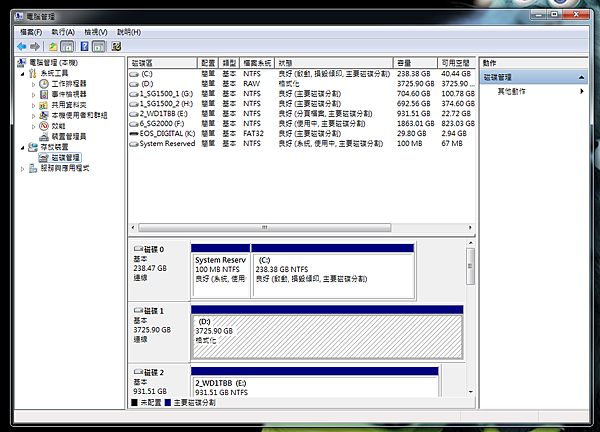Select 存放裝置 storage icon in tree
The image size is (600, 432).
[x=33, y=147]
